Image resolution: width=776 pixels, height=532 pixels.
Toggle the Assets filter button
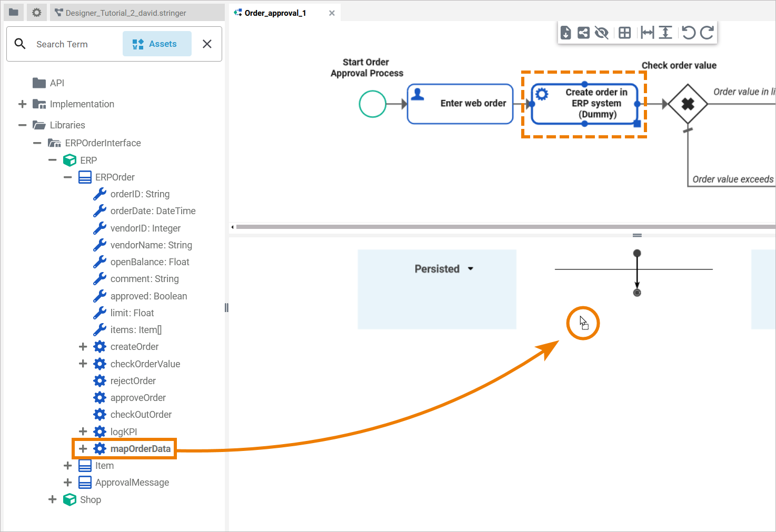157,44
